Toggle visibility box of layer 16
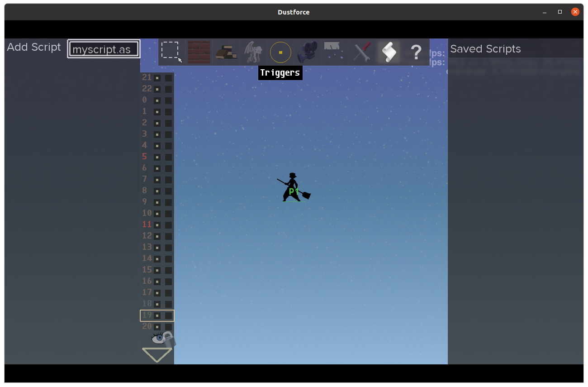The image size is (588, 387). 157,282
